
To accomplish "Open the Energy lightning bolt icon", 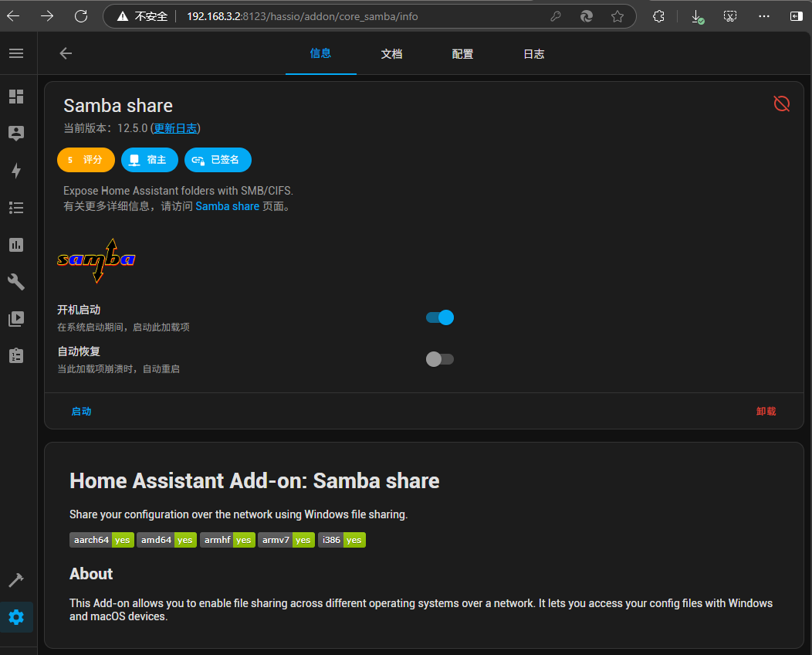I will (16, 171).
